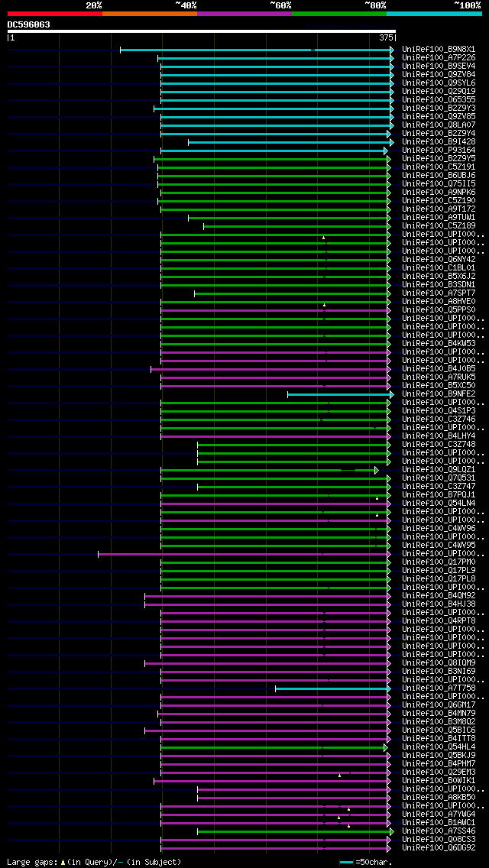Viewport: 489px width, 868px height.
Task: Select the UniRef100_Q8LA07 label
Action: click(439, 125)
